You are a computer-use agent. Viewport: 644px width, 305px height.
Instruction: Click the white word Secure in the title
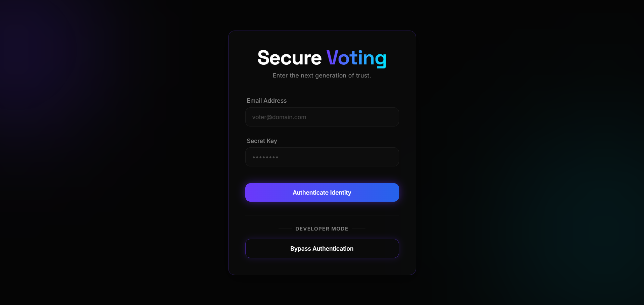click(289, 58)
